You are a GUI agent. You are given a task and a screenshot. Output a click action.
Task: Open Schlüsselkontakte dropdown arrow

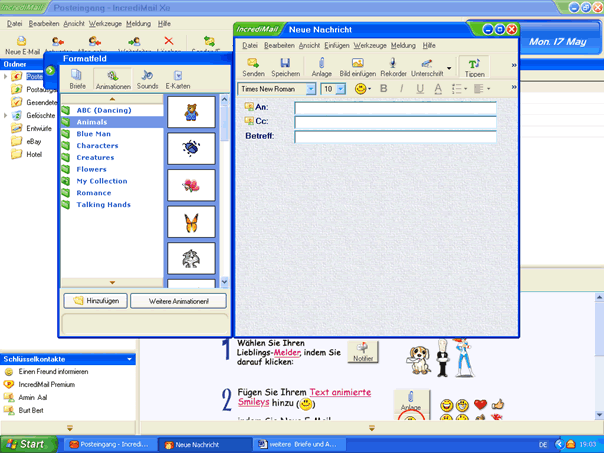click(129, 359)
